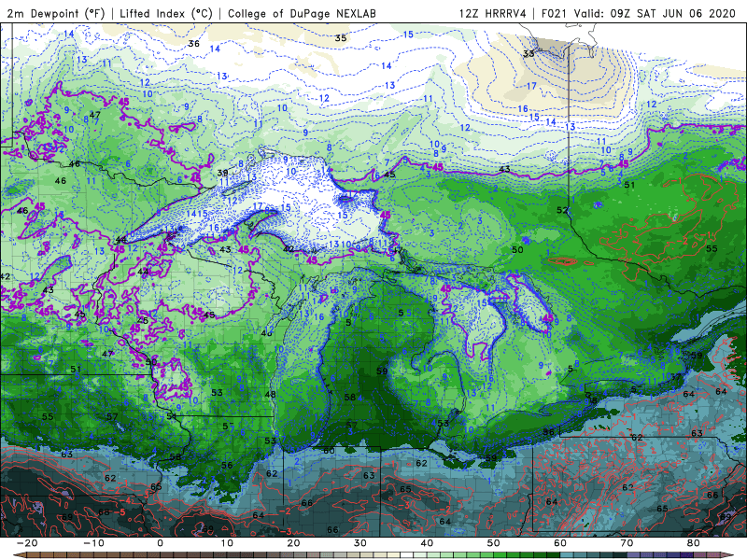Screen dimensions: 747x560
Task: Click the 'Valid: 09Z SAT JUN 06 2020' timestamp
Action: (655, 13)
